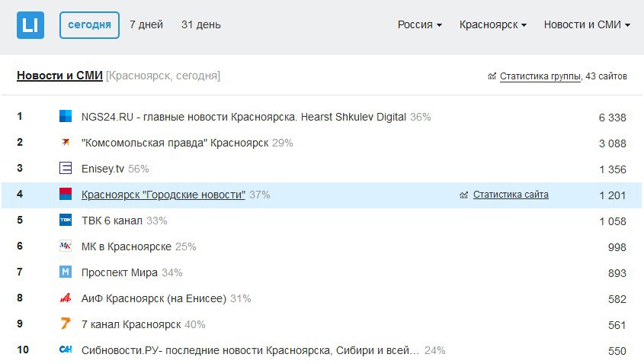644x364 pixels.
Task: Open the Статистика группы link
Action: (540, 76)
